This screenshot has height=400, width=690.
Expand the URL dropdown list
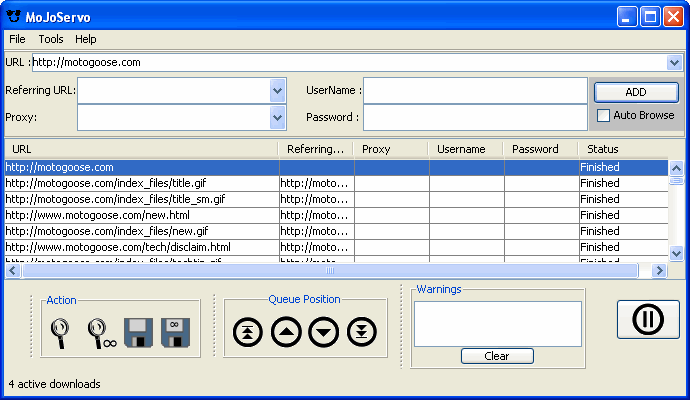coord(675,62)
